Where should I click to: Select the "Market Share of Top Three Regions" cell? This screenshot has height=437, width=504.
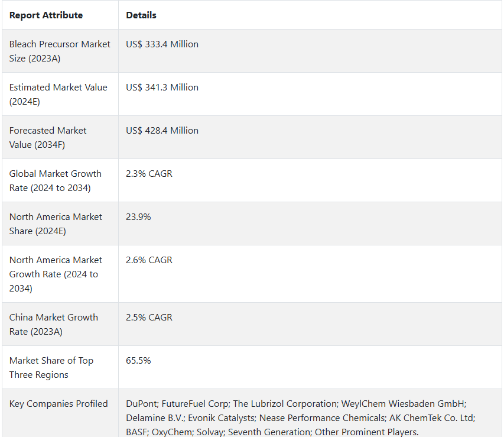pyautogui.click(x=51, y=368)
